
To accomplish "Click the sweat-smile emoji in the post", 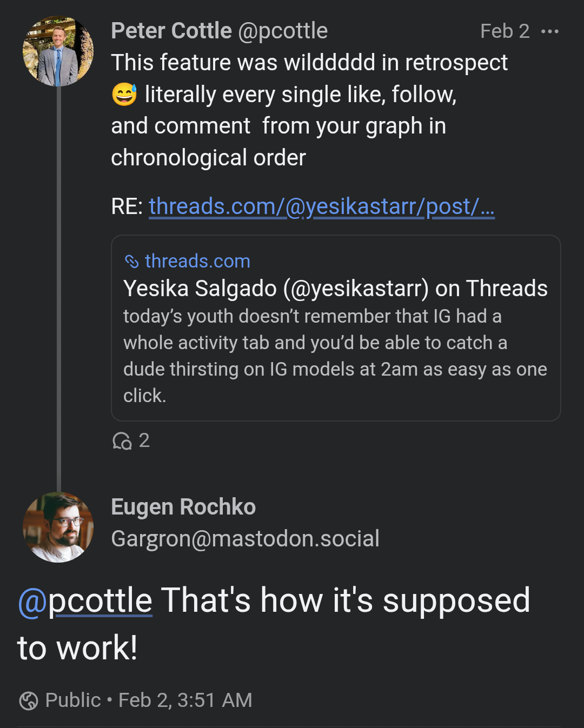I will click(x=124, y=95).
